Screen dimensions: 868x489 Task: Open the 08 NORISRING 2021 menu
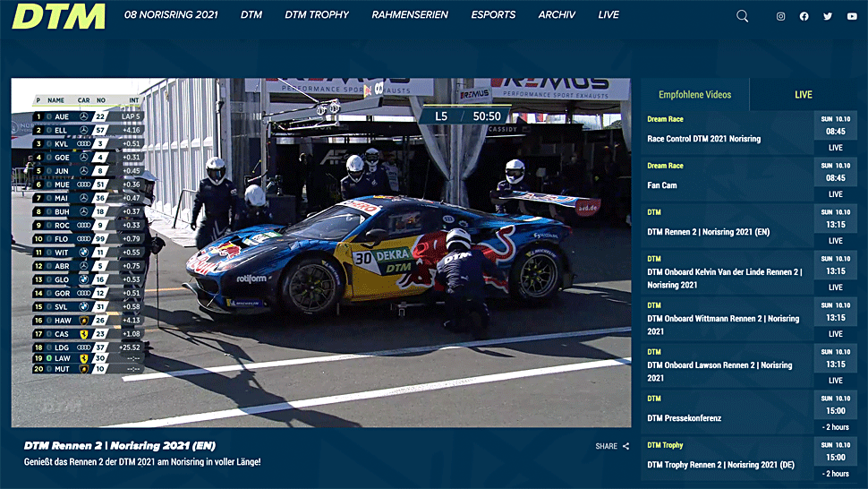[x=171, y=15]
